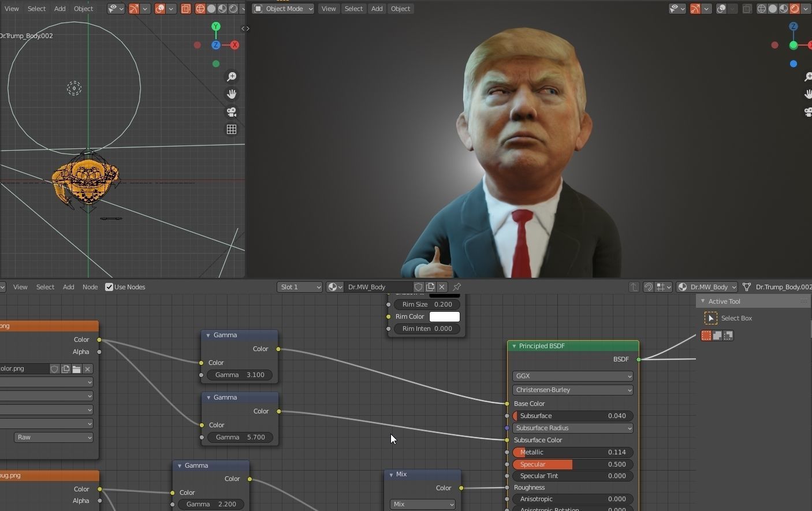Image resolution: width=812 pixels, height=511 pixels.
Task: Open the Slot 1 dropdown
Action: (300, 287)
